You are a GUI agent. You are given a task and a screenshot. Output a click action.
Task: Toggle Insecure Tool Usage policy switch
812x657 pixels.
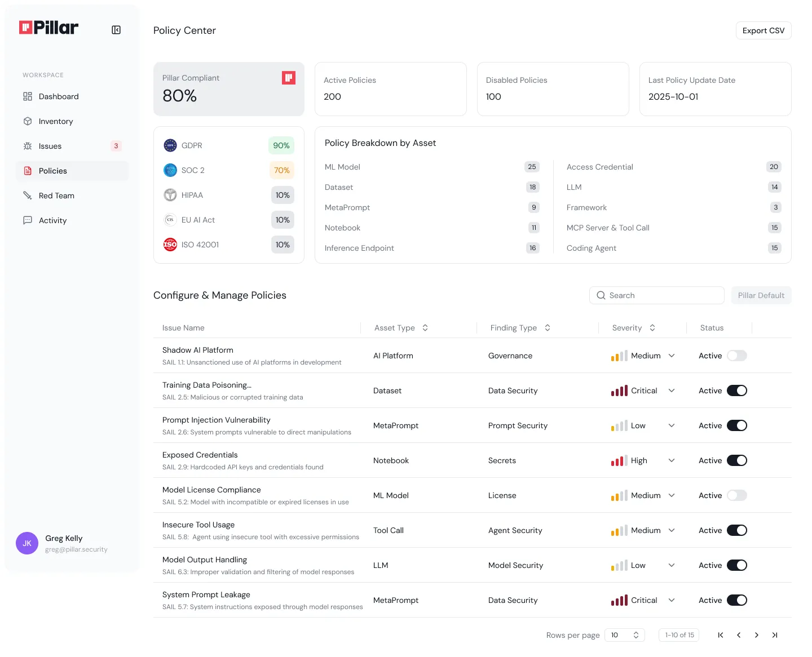737,530
